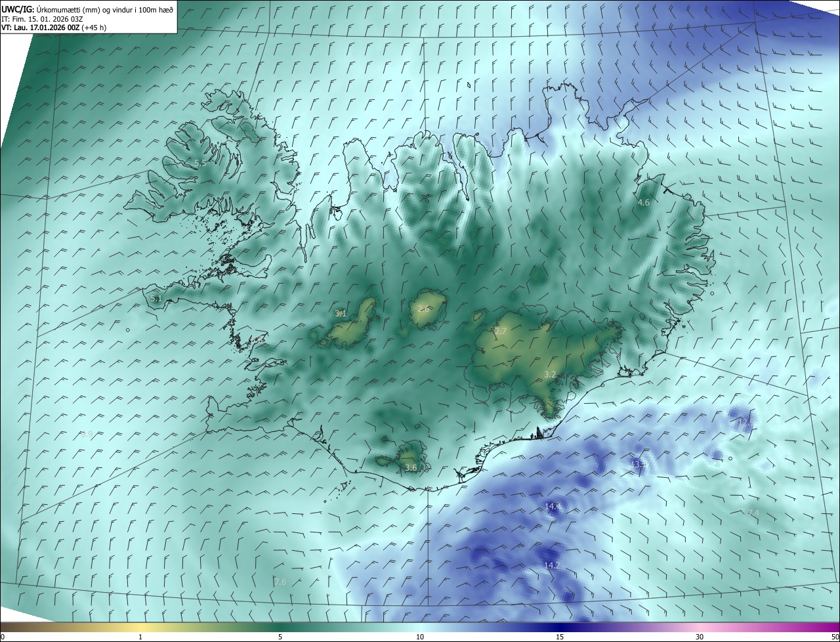Screen dimensions: 840x642
Task: Click the legend tick label 30
Action: (x=700, y=637)
